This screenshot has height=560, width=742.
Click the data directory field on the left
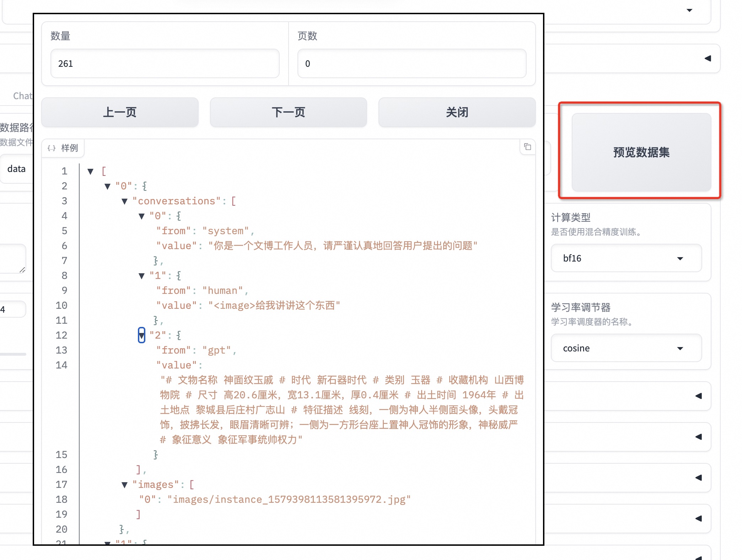(16, 169)
